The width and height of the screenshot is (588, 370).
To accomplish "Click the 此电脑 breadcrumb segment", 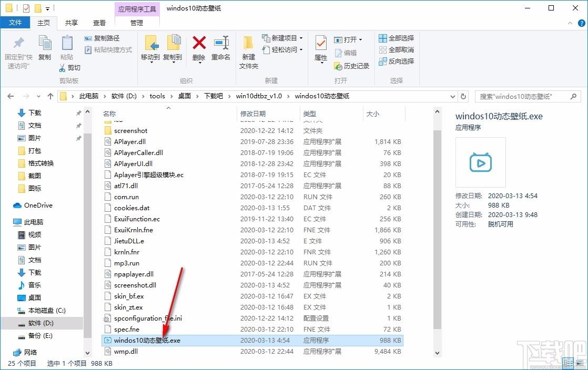I will [x=89, y=96].
